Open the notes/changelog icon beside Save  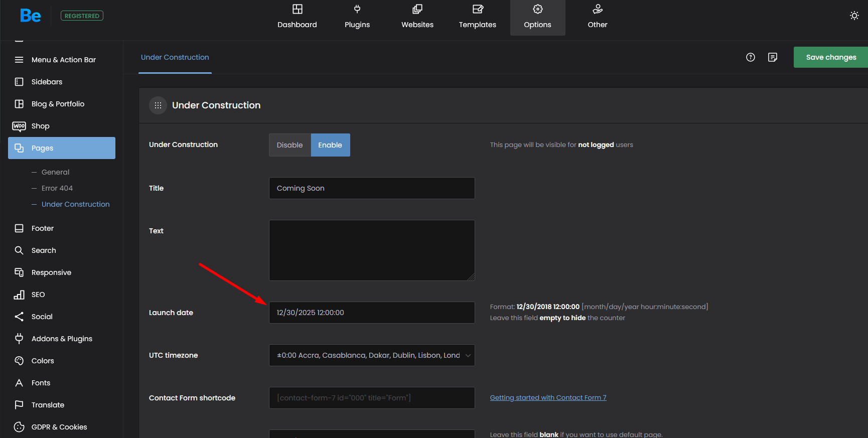click(x=773, y=57)
